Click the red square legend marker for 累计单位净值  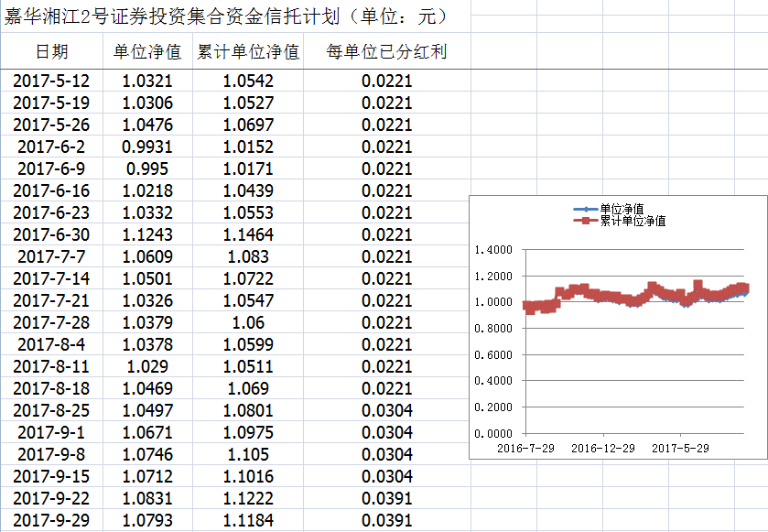585,221
